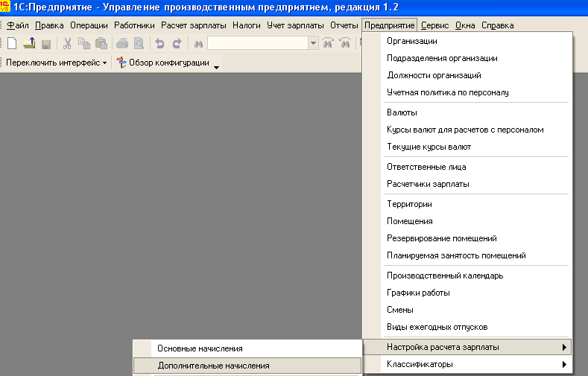Viewport: 588px width, 376px height.
Task: Open the Файл menu
Action: click(x=18, y=25)
